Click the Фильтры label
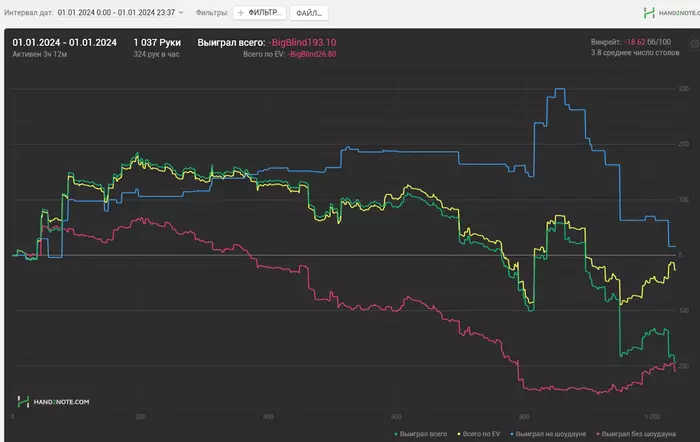Viewport: 700px width, 442px height. 212,13
